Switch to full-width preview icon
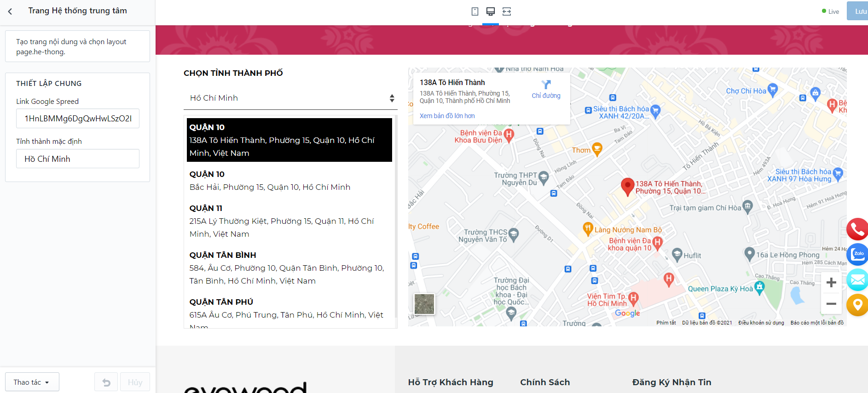The image size is (868, 393). [507, 11]
